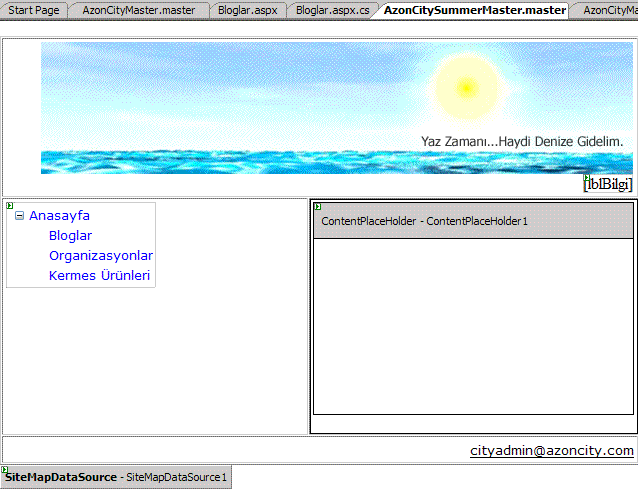Select the AzonCitySummerMaster.master tab
The width and height of the screenshot is (638, 490).
pos(475,10)
